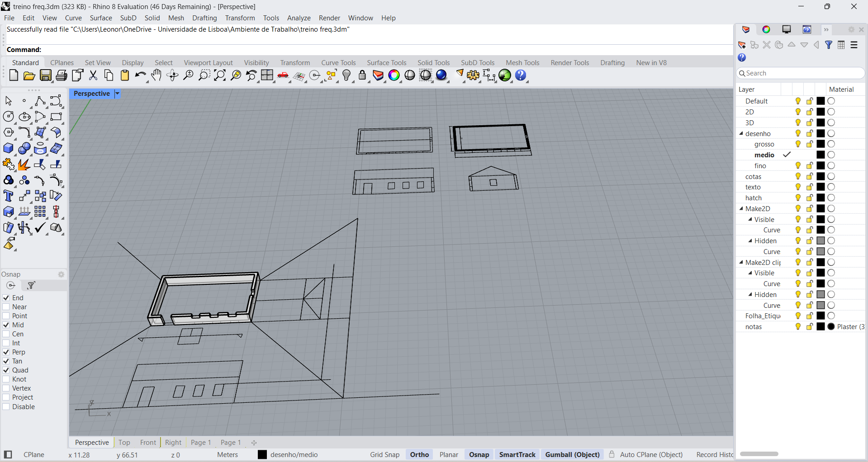Click the Undo arrow icon

click(140, 75)
